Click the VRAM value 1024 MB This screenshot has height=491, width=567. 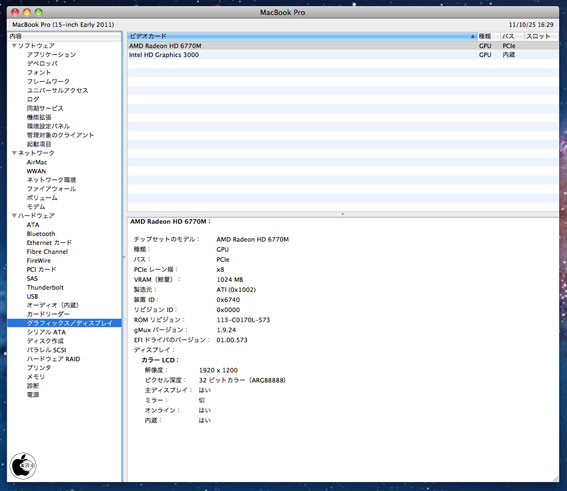coord(230,279)
